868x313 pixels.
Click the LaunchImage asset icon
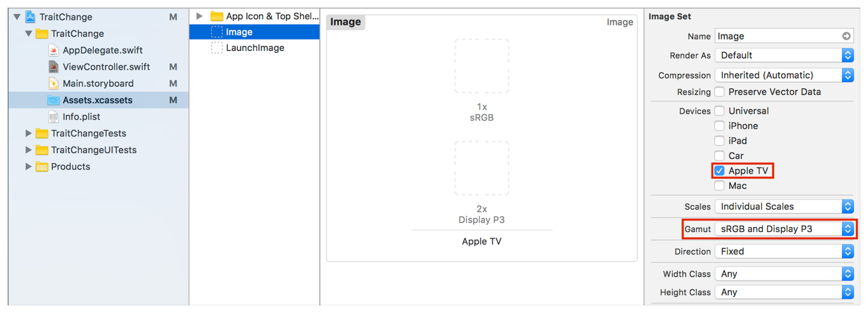(x=217, y=48)
